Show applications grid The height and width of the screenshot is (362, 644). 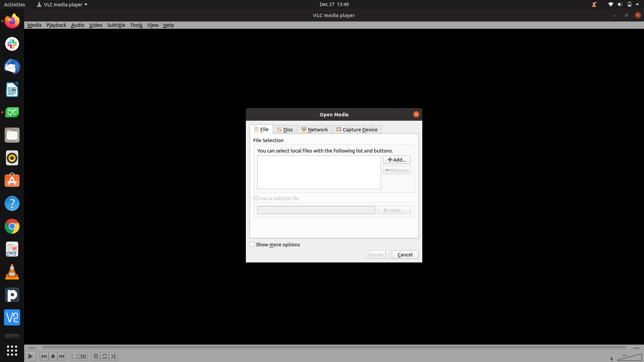point(12,351)
